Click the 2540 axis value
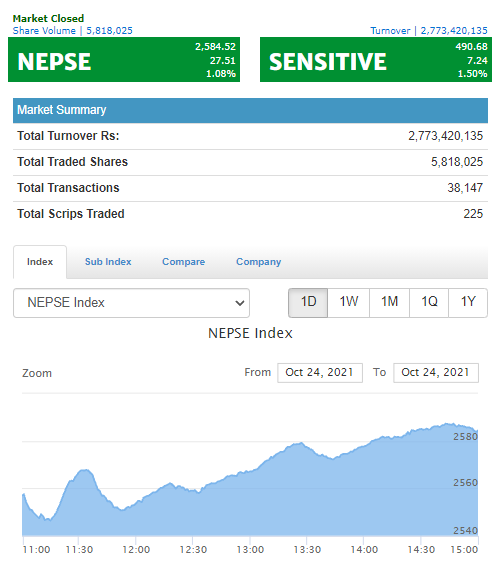Image resolution: width=499 pixels, height=577 pixels. 465,531
